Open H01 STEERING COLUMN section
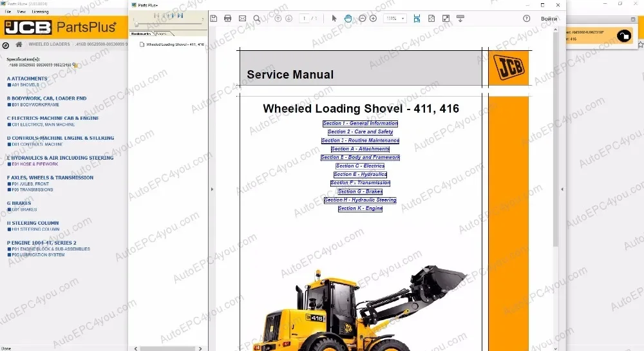This screenshot has width=644, height=351. pos(33,229)
